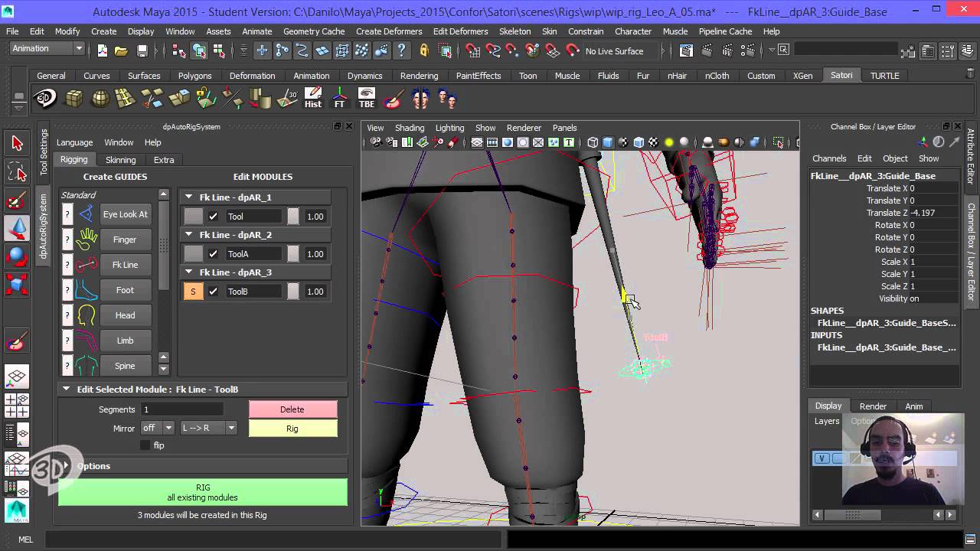The width and height of the screenshot is (980, 551).
Task: Click the help question mark toolbar icon
Action: tap(402, 51)
